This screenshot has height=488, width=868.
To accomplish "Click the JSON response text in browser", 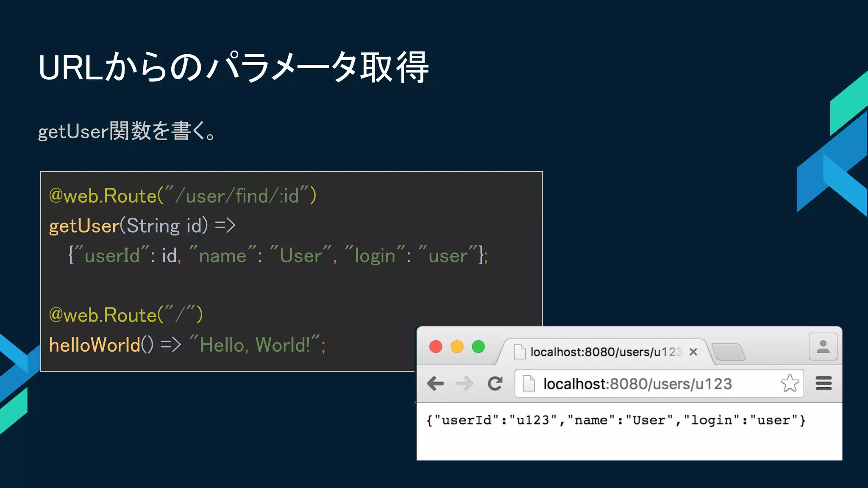I will point(616,420).
